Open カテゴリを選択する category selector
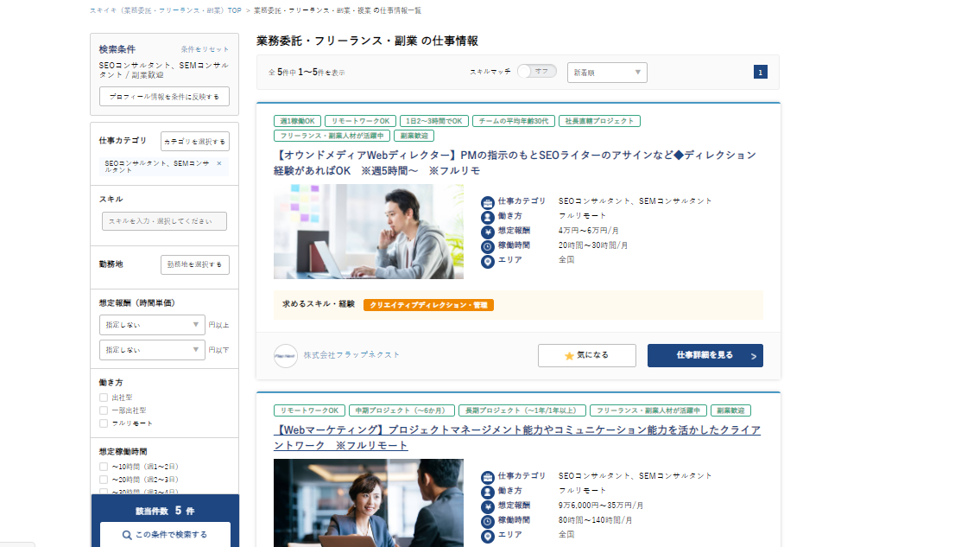 pyautogui.click(x=195, y=142)
